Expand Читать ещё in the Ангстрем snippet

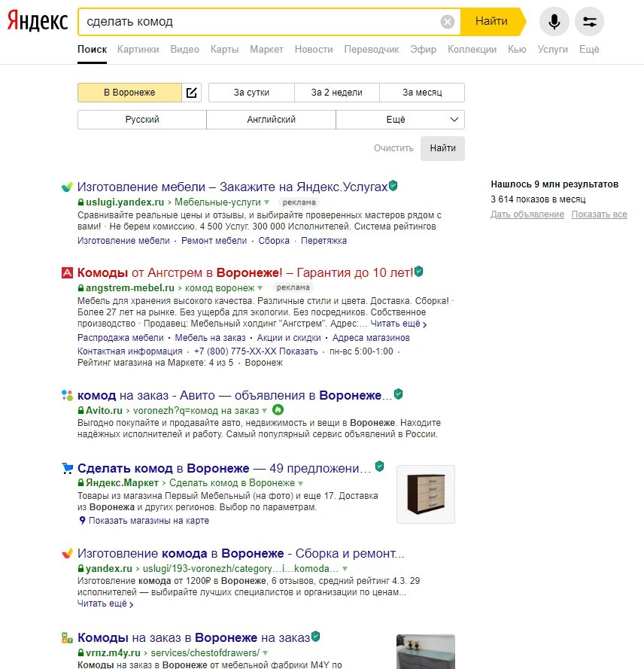(398, 324)
